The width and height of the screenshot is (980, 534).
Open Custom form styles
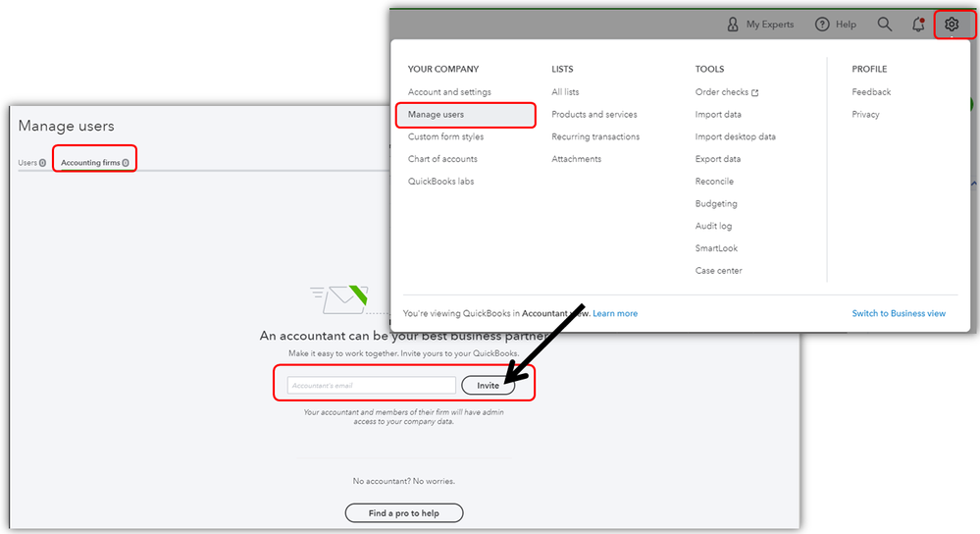445,136
